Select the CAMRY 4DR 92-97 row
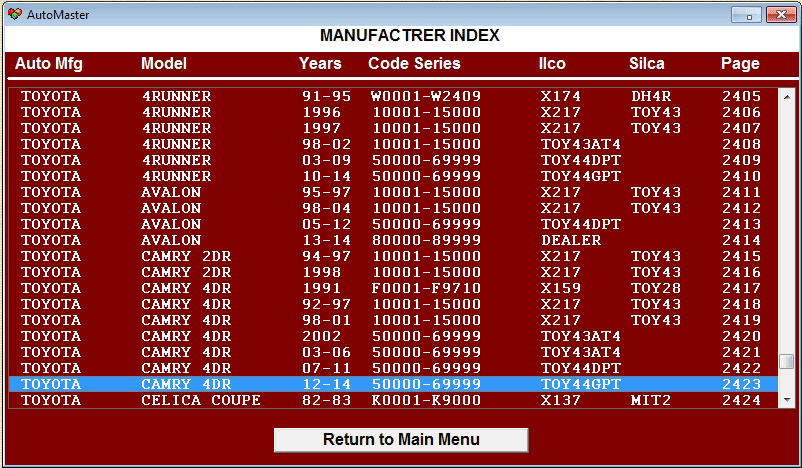The width and height of the screenshot is (802, 468). click(x=393, y=304)
